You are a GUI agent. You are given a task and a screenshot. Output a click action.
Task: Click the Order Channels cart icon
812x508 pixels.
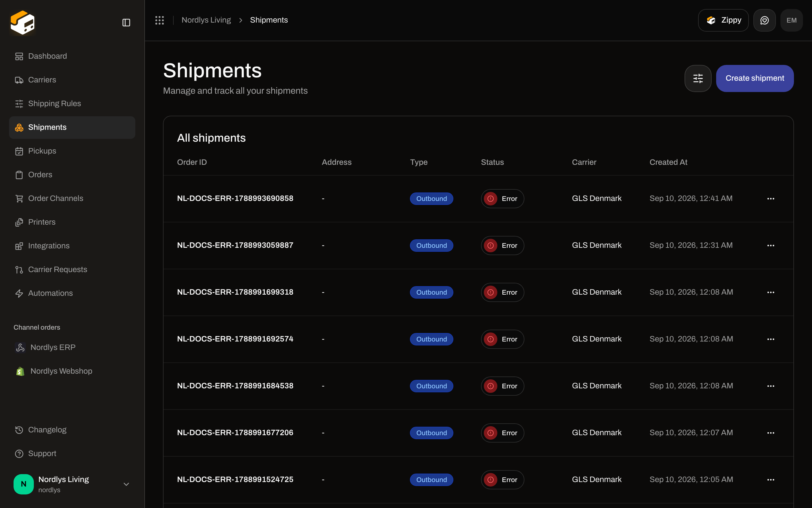19,199
